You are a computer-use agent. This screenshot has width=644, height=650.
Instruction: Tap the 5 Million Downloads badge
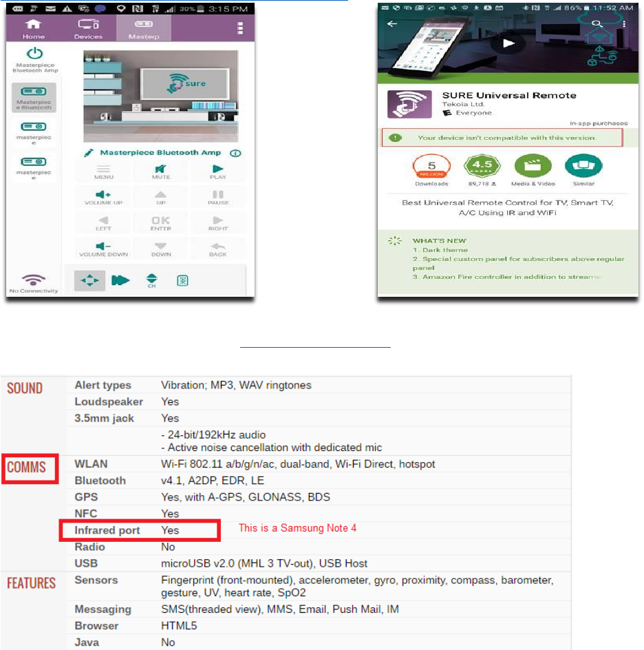(x=431, y=170)
